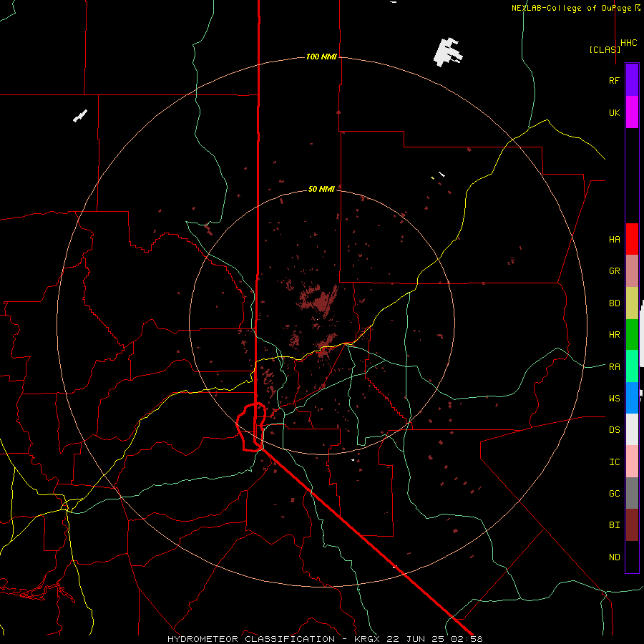Viewport: 644px width, 644px height.
Task: Click the WS legend label
Action: 614,398
